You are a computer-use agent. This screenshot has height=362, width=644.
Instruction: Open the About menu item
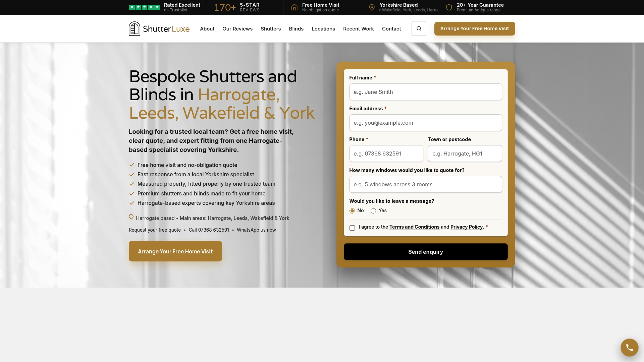[207, 29]
